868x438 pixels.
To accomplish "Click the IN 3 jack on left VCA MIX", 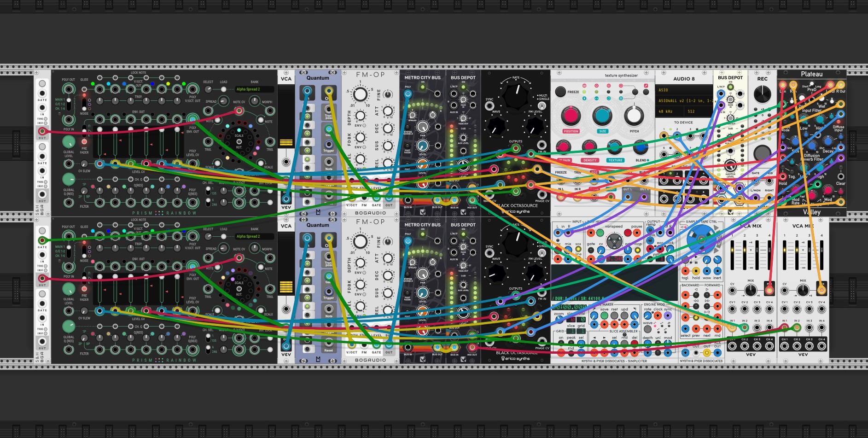I will click(757, 328).
